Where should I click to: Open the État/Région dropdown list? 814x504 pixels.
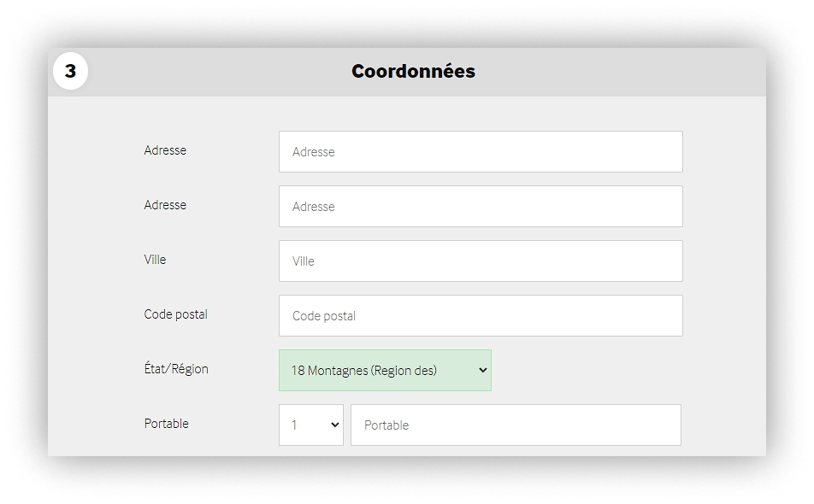coord(385,370)
